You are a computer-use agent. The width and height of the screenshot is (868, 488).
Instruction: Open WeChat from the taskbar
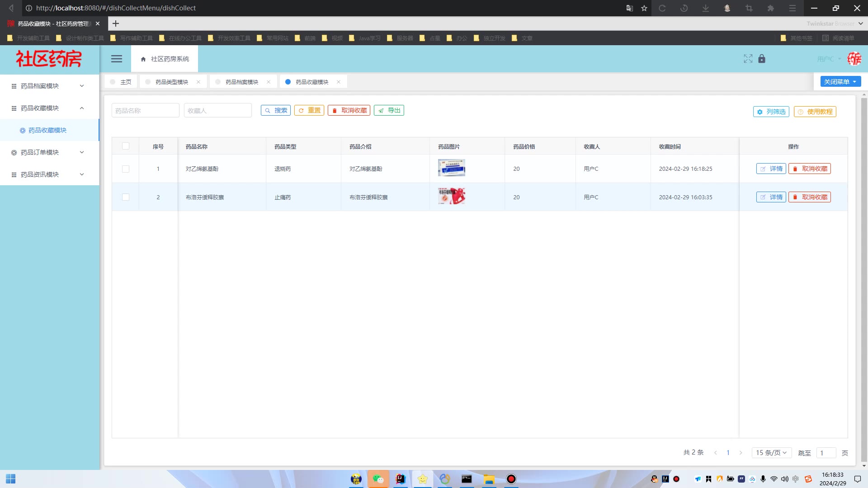click(378, 479)
